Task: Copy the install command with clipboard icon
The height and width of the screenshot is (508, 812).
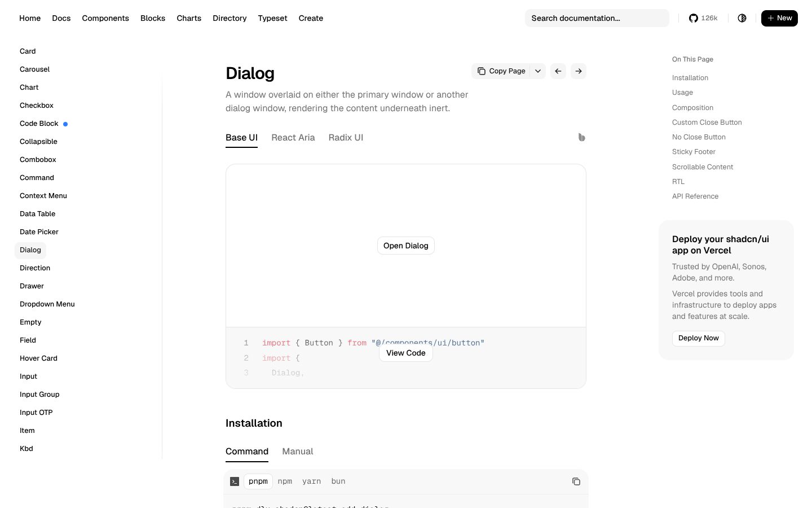Action: (576, 481)
